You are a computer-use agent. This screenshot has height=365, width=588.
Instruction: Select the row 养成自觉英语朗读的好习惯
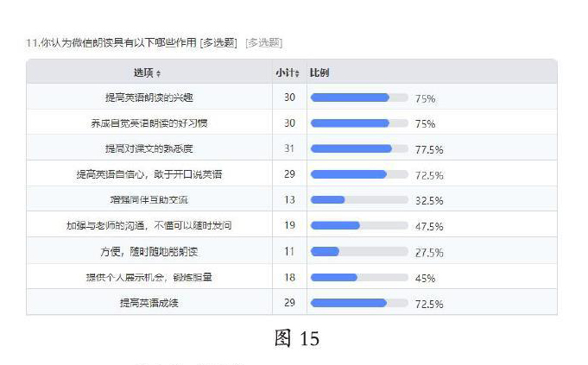coord(292,123)
